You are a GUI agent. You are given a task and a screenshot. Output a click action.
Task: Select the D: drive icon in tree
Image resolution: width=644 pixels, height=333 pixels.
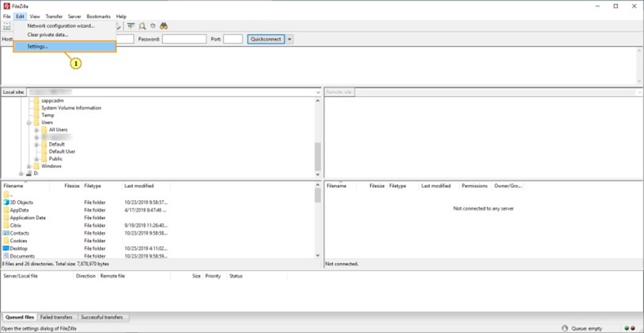click(x=29, y=173)
